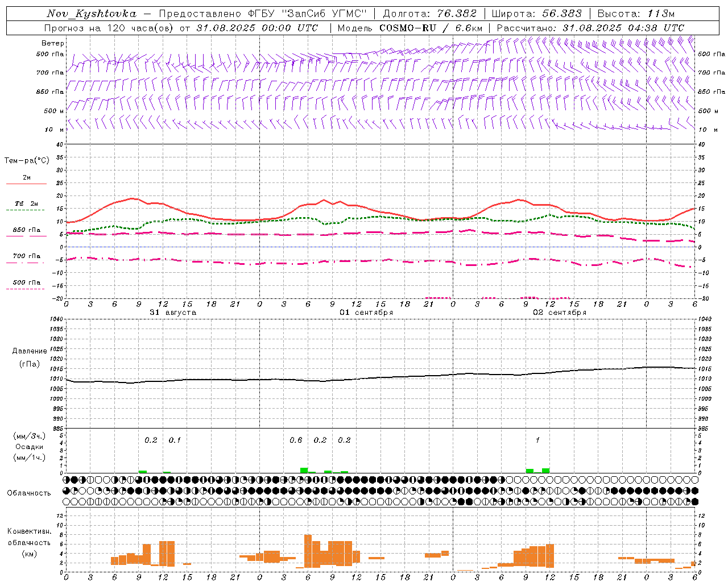Click the cloudiness label "Облачность"
The width and height of the screenshot is (728, 582).
29,493
